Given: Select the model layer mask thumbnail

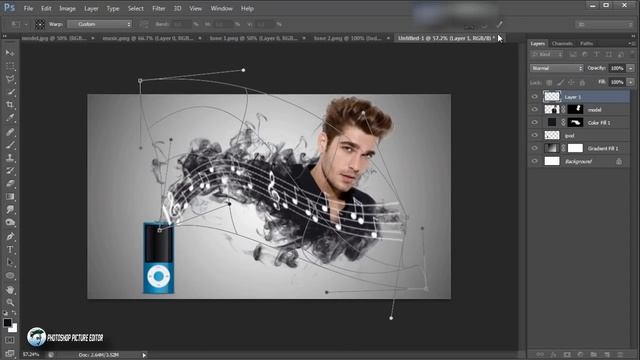Looking at the screenshot, I should pyautogui.click(x=575, y=109).
